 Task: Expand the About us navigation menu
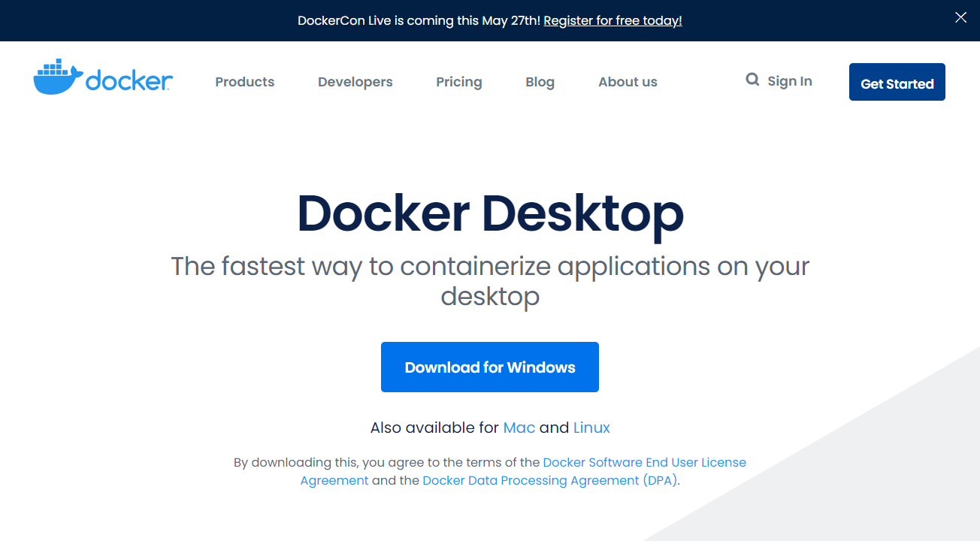pos(628,82)
